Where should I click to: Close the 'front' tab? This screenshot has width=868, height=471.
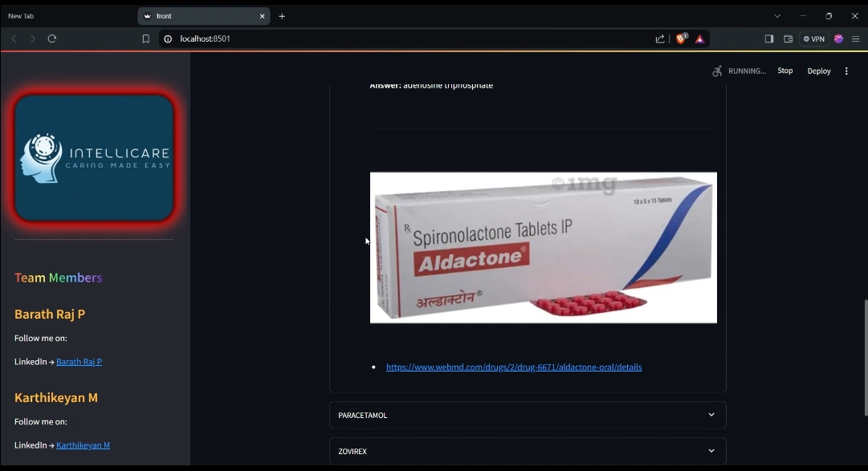pyautogui.click(x=263, y=16)
